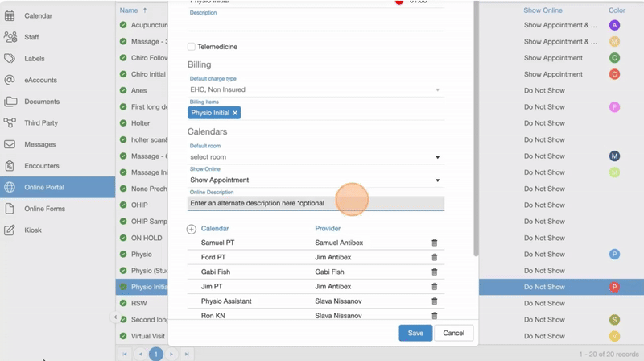Enable the Telemedicine checkbox
The height and width of the screenshot is (361, 644).
pyautogui.click(x=192, y=47)
